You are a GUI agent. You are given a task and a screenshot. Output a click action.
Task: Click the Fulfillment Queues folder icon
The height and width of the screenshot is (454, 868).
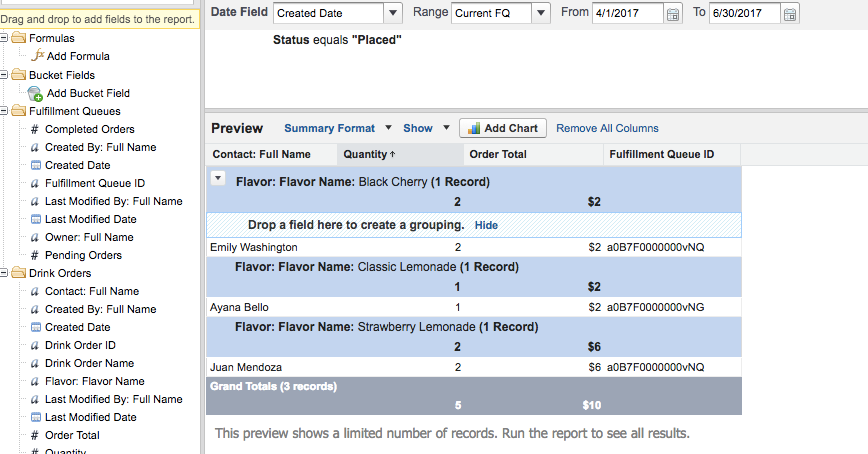[x=20, y=111]
